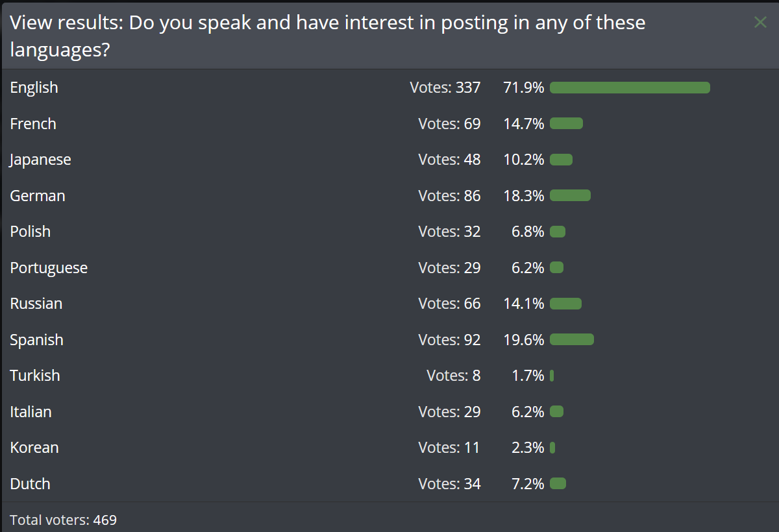Screen dimensions: 779x532
Task: Click the English result bar
Action: 630,88
